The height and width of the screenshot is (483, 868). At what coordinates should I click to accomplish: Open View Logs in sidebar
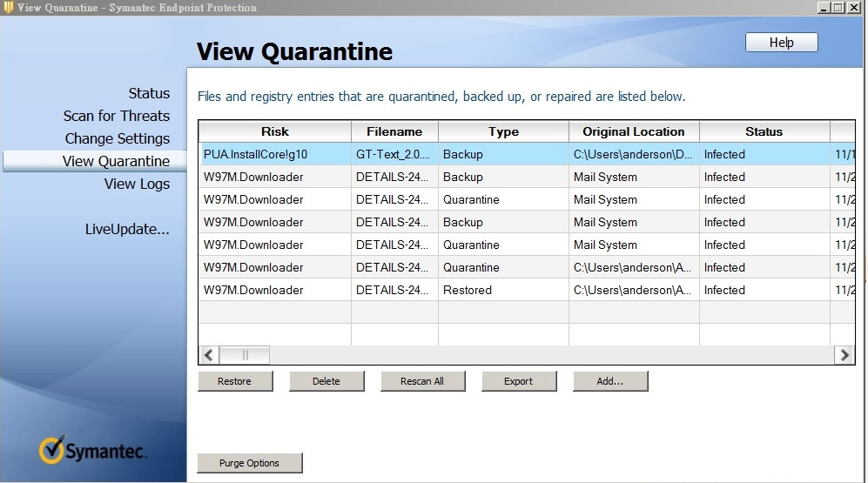click(x=137, y=184)
